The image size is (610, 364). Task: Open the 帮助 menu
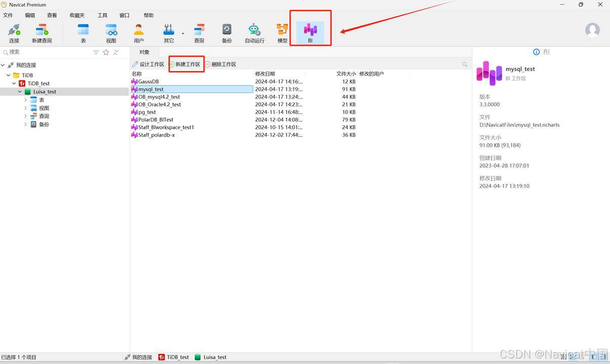[149, 15]
